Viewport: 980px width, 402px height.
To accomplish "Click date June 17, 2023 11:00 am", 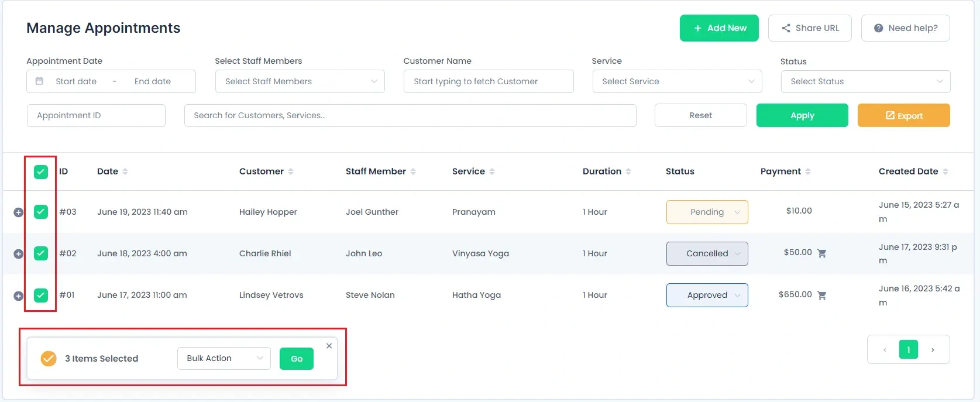I will 142,295.
